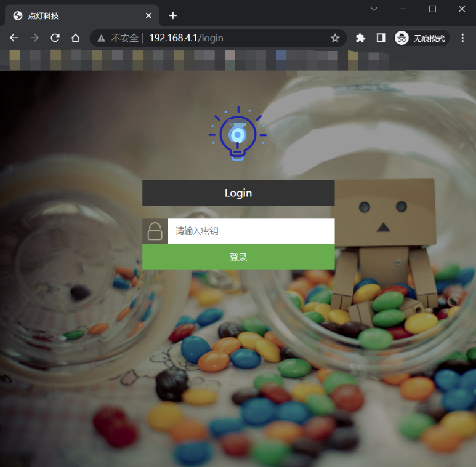Click the browser forward arrow
Viewport: 476px width, 467px height.
34,38
